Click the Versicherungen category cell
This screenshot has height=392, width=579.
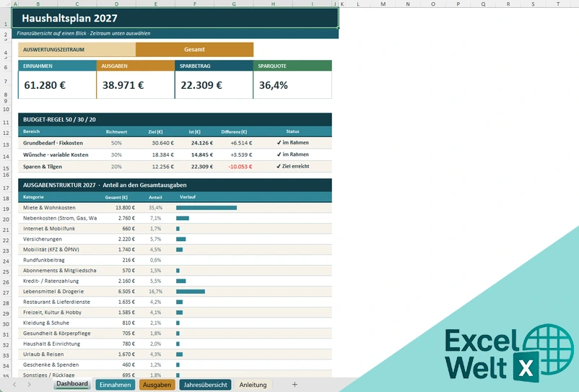coord(57,239)
